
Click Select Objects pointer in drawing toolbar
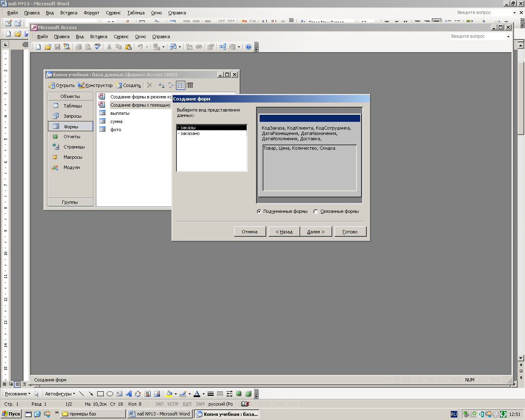(x=37, y=394)
